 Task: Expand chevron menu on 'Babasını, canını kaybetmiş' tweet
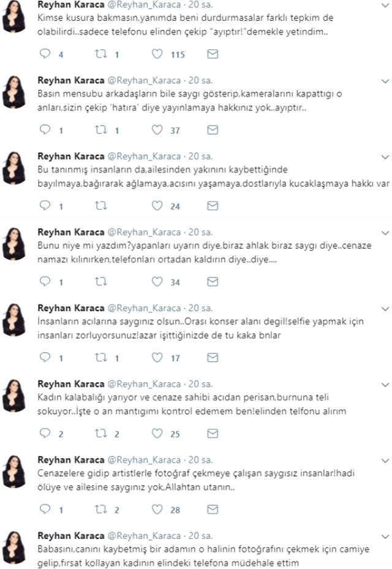click(x=385, y=537)
